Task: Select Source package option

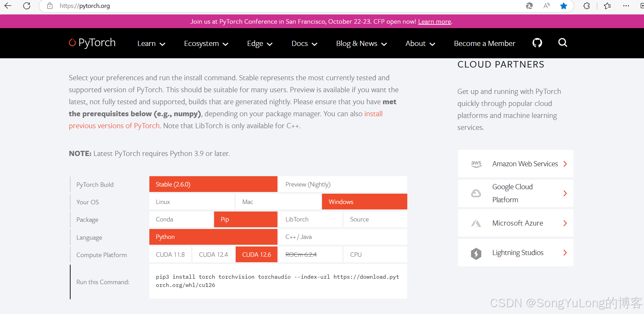Action: [x=375, y=219]
